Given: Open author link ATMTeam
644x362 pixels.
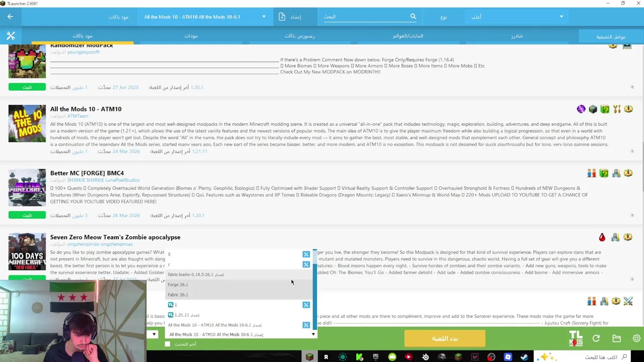Looking at the screenshot, I should pos(78,116).
